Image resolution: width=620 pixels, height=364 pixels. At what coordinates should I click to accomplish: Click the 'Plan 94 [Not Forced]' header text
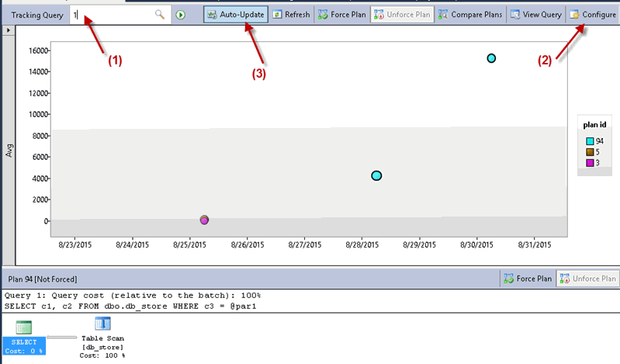click(x=43, y=279)
